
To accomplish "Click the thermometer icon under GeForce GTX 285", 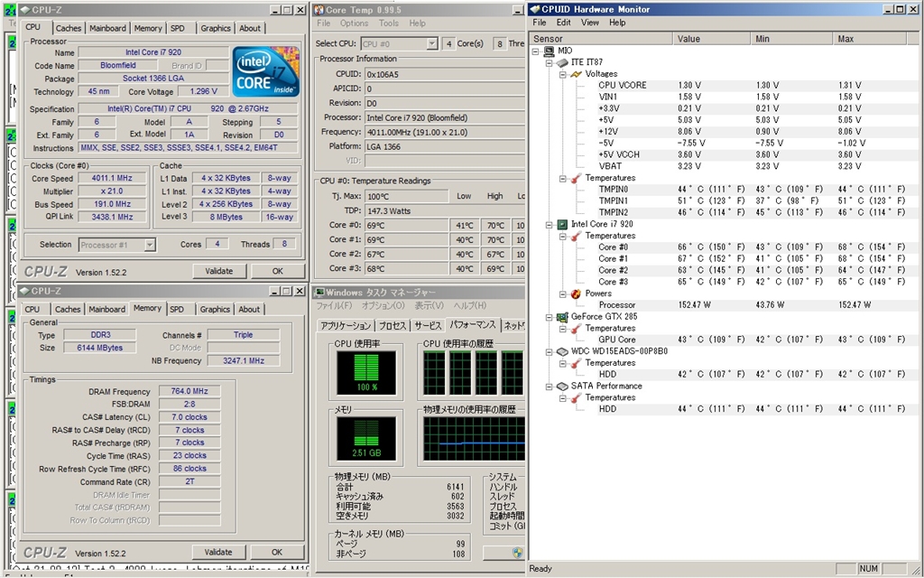I will click(577, 329).
